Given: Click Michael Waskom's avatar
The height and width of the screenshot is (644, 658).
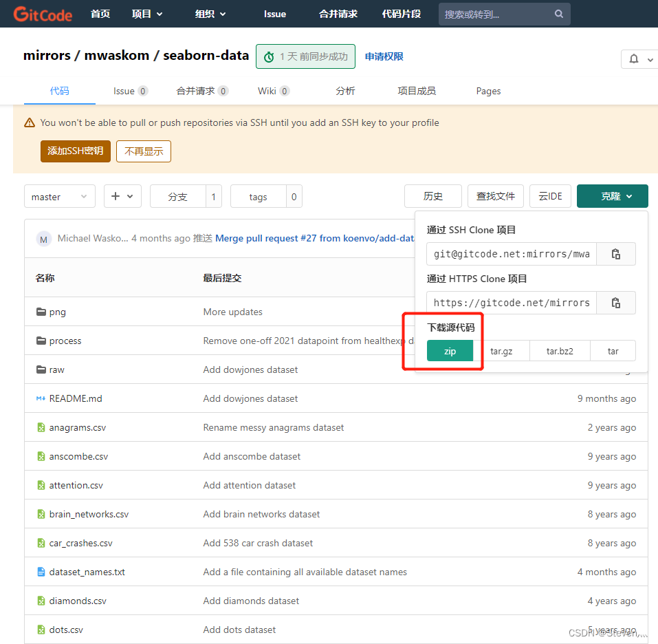Looking at the screenshot, I should [x=43, y=239].
